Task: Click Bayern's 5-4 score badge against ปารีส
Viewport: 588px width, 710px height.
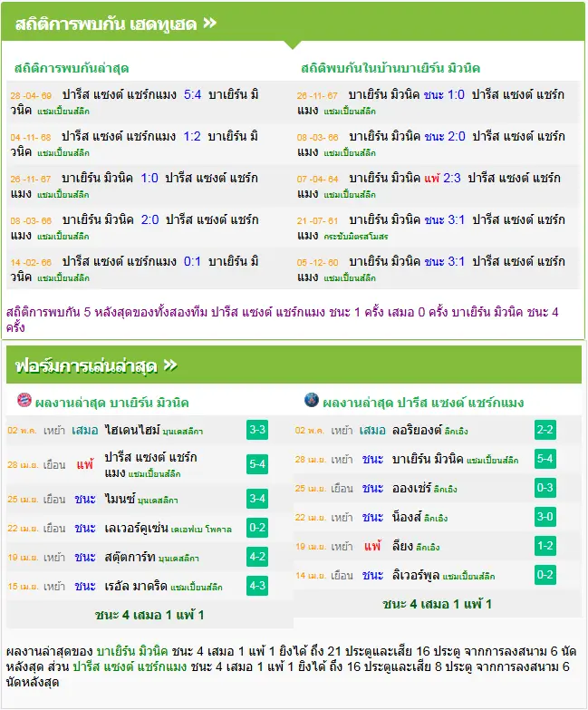Action: [257, 464]
